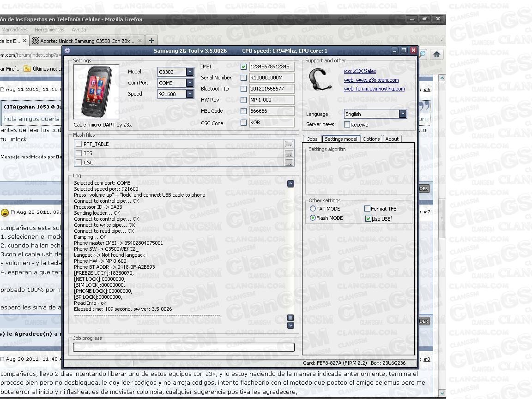
Task: Click the log scroll-down arrow button at bottom
Action: 290,326
